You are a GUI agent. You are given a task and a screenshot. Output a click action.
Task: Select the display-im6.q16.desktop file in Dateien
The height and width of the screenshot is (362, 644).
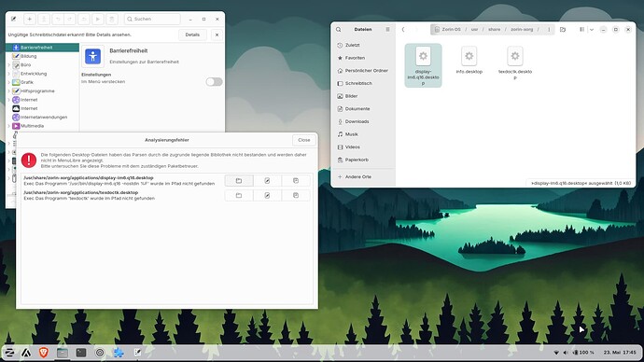click(x=423, y=65)
